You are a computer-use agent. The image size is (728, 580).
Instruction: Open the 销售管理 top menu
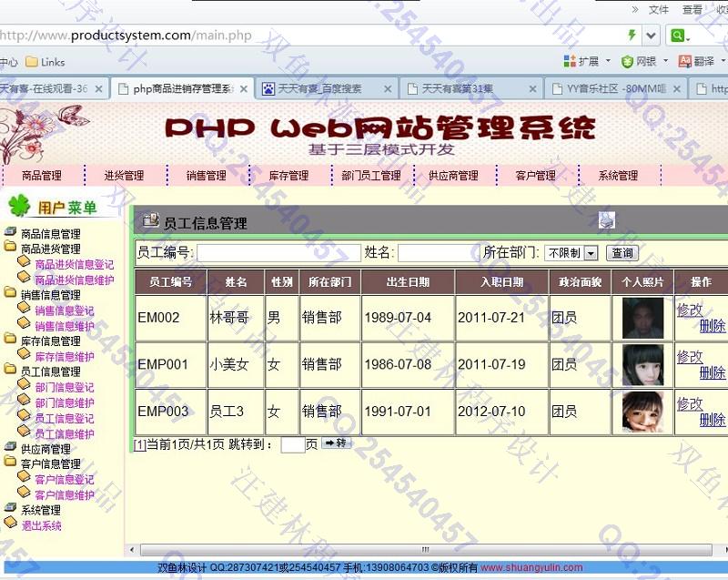pyautogui.click(x=207, y=176)
